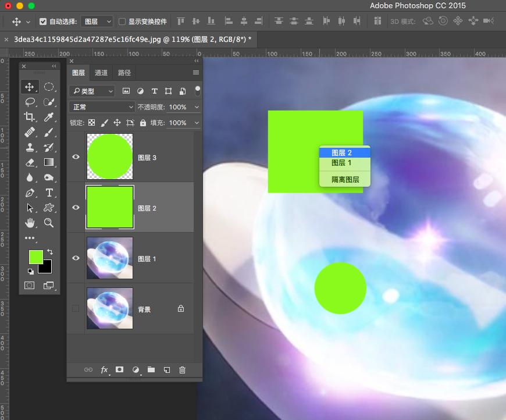Pick the Eyedropper tool
This screenshot has height=420, width=506.
[x=49, y=118]
